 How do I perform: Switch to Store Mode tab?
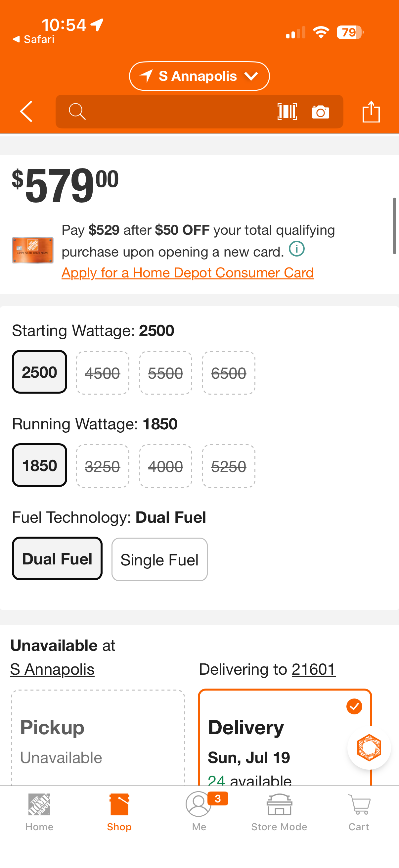click(x=279, y=812)
